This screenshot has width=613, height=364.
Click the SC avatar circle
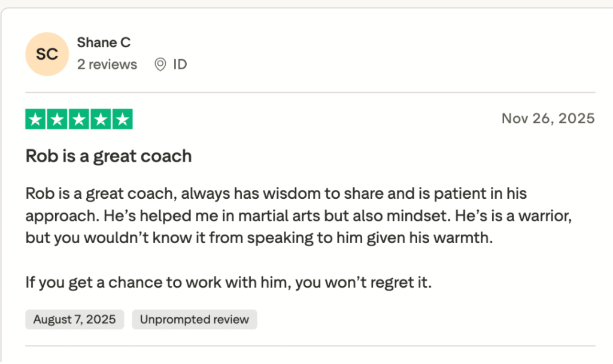(47, 54)
